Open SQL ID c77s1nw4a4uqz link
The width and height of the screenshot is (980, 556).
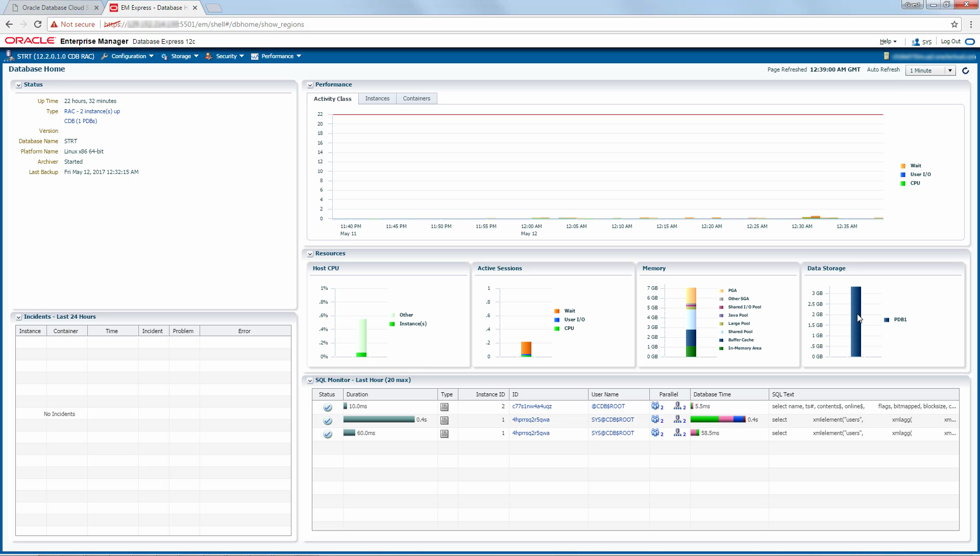tap(532, 407)
